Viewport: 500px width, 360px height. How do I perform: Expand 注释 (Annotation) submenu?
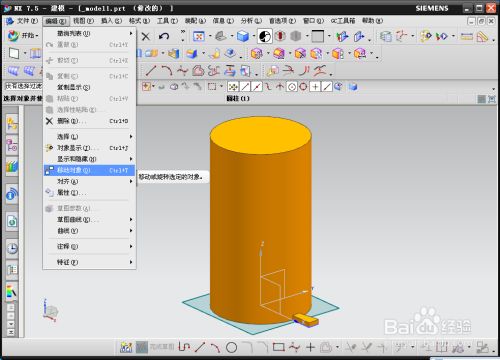[89, 247]
